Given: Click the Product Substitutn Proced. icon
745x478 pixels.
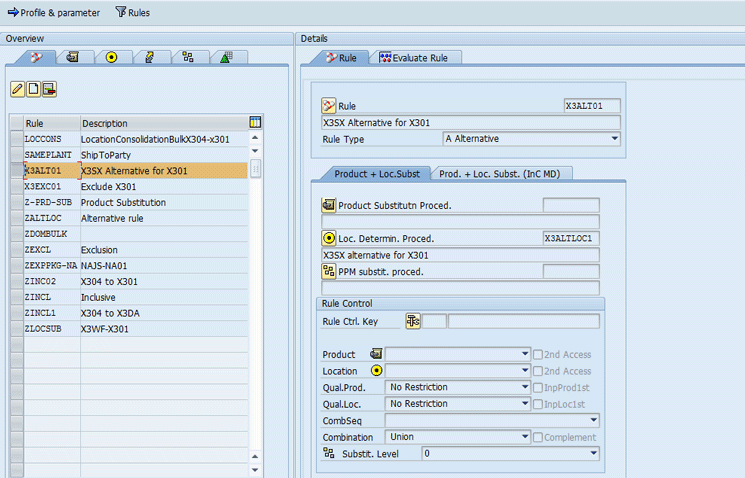Looking at the screenshot, I should pyautogui.click(x=329, y=205).
